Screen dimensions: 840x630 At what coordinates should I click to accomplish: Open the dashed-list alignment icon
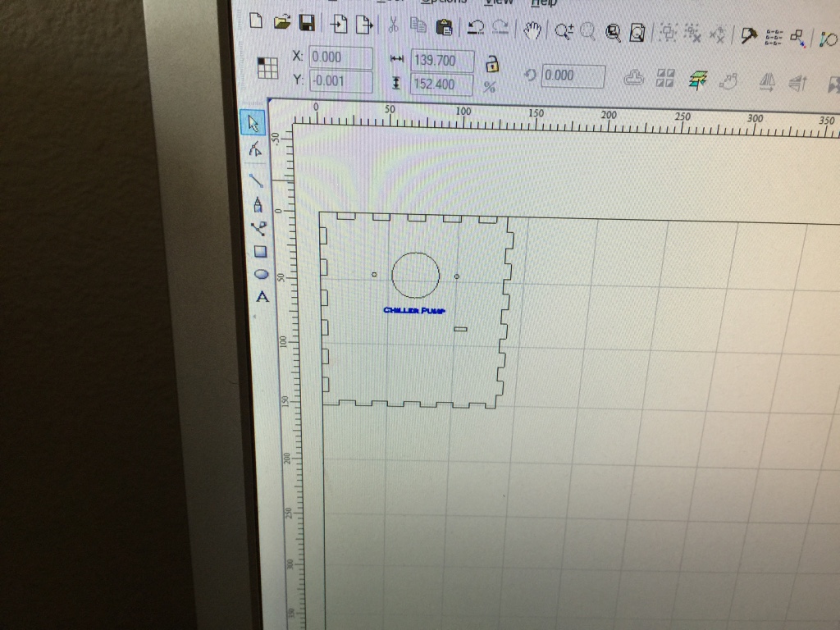[x=774, y=37]
